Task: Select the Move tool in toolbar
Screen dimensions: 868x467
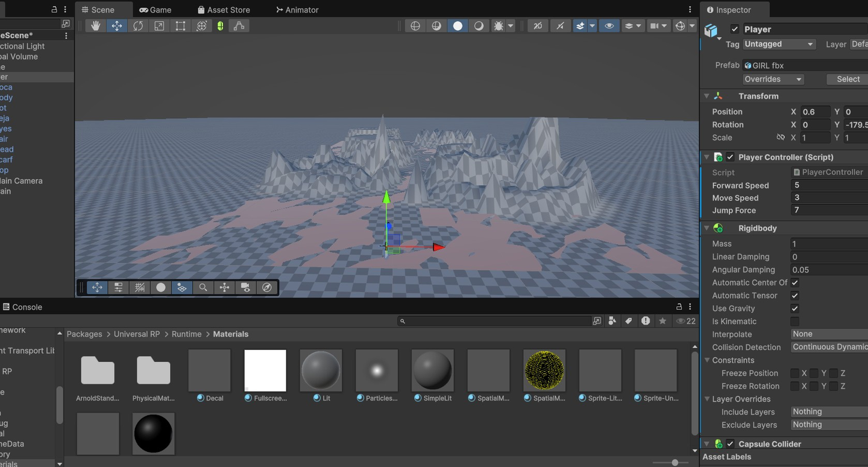Action: 117,26
